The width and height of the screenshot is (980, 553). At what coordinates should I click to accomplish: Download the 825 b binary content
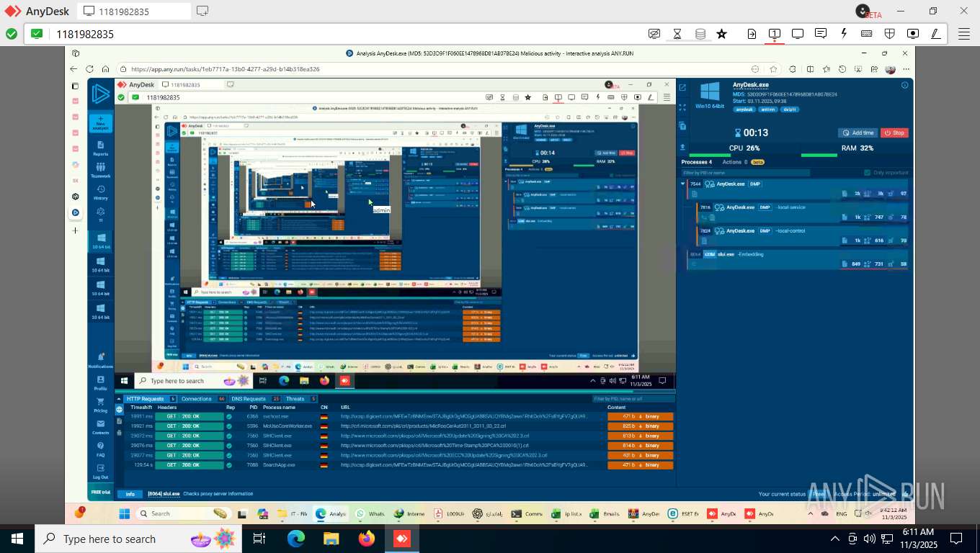tap(641, 426)
